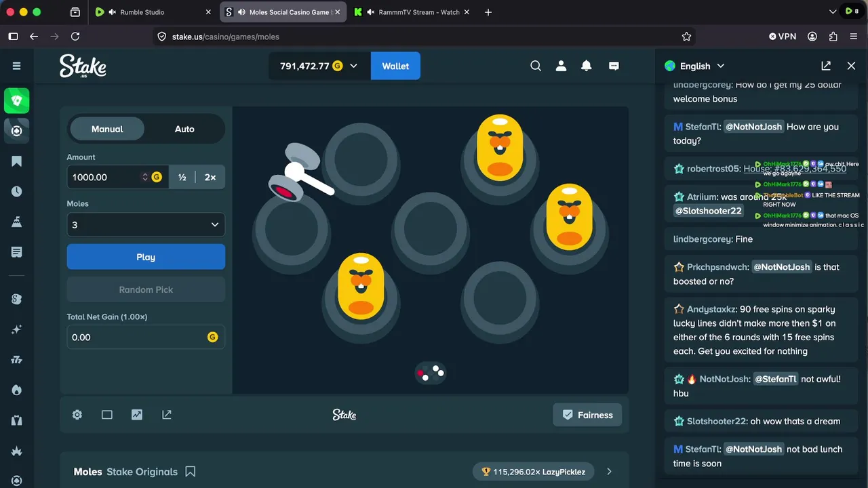Open the green casino cards icon

coord(17,100)
